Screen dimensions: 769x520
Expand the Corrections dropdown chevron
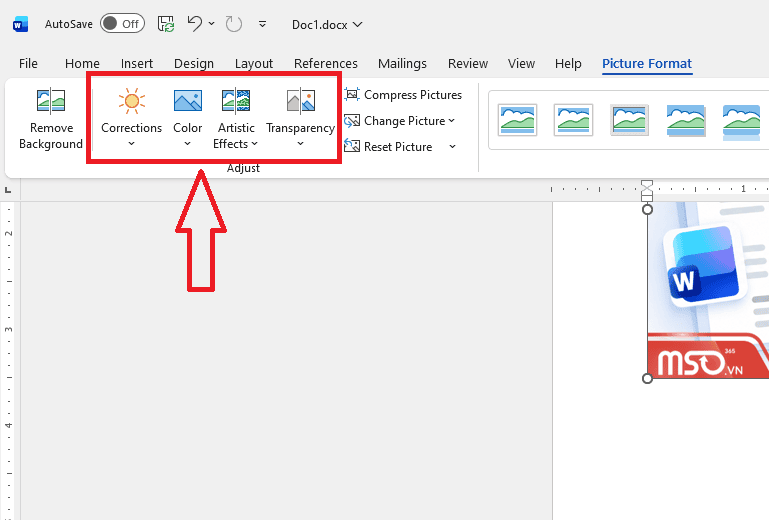(131, 144)
